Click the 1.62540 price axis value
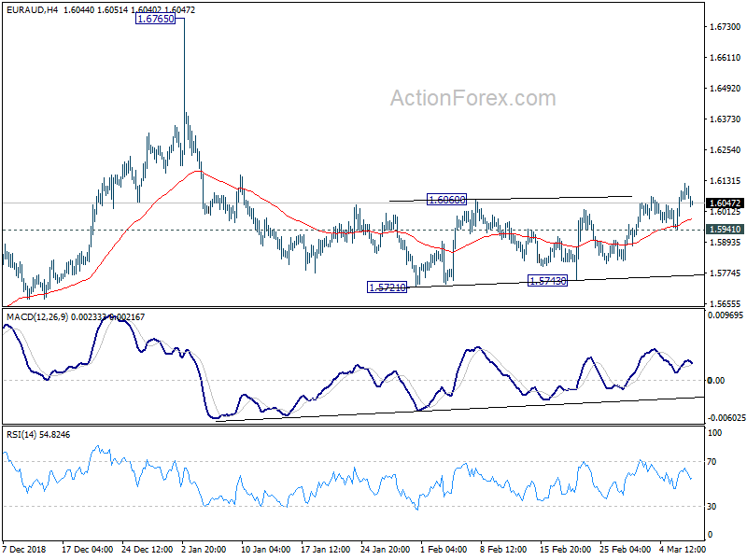747x560 pixels. (726, 150)
